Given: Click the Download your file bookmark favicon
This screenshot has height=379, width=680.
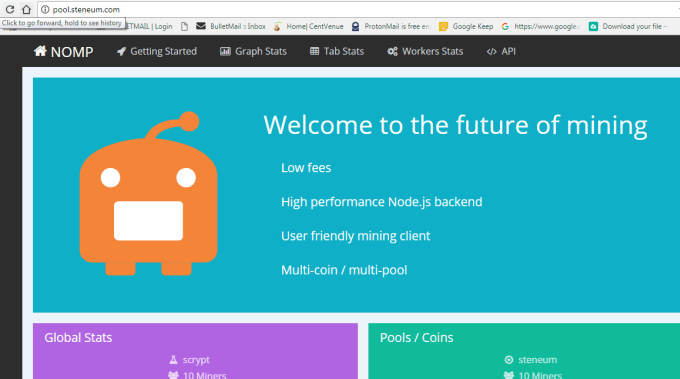Looking at the screenshot, I should pos(593,26).
